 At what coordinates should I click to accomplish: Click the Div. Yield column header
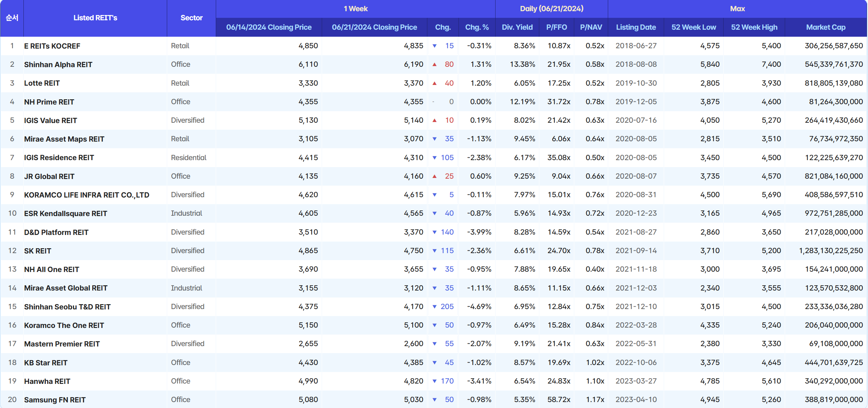click(517, 27)
